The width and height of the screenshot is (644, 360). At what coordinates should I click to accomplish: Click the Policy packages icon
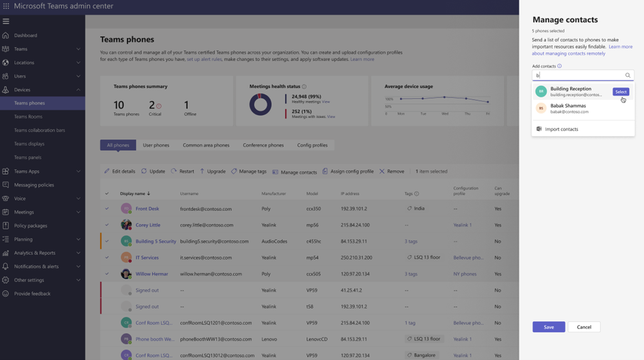click(x=5, y=225)
